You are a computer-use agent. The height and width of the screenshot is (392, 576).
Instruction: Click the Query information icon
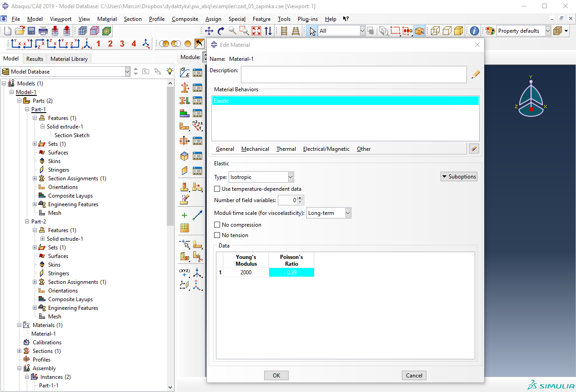(474, 31)
